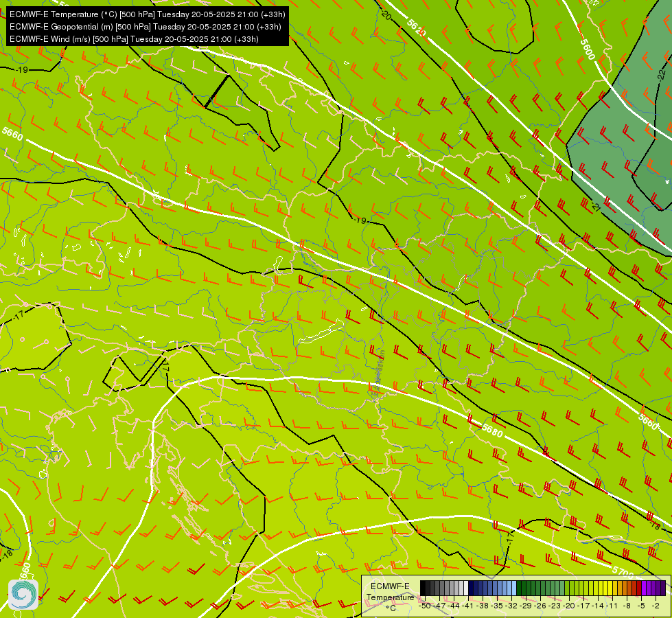Click the 5620 geopotential contour label
This screenshot has height=618, width=672.
tap(416, 28)
